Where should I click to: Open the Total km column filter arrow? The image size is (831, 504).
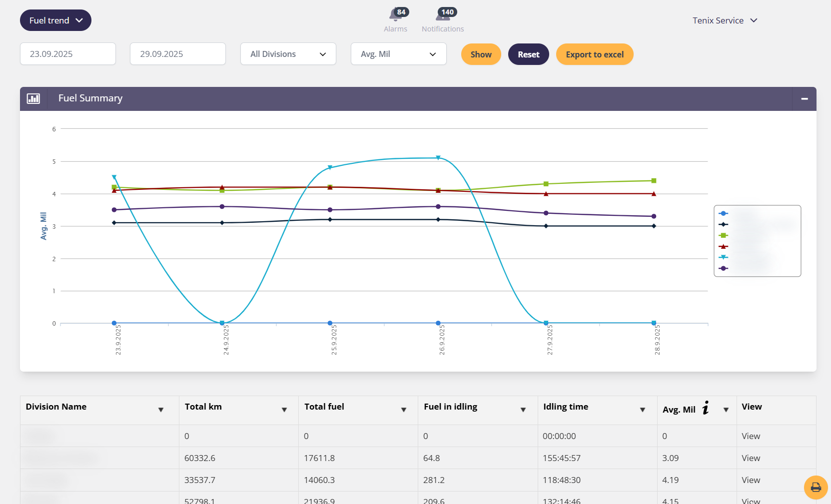pyautogui.click(x=284, y=410)
